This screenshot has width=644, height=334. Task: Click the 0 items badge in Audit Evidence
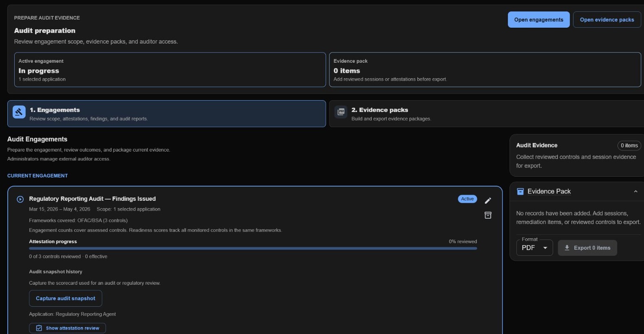click(x=629, y=145)
